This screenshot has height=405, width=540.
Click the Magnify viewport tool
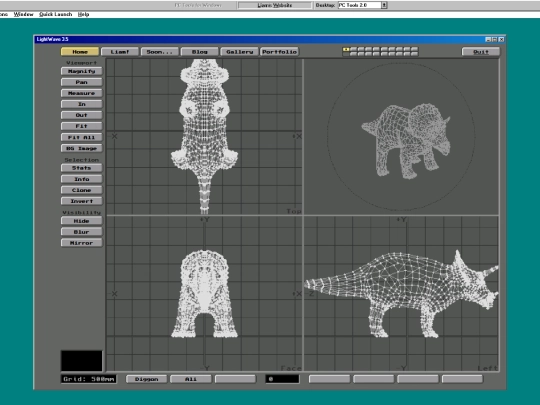[82, 71]
